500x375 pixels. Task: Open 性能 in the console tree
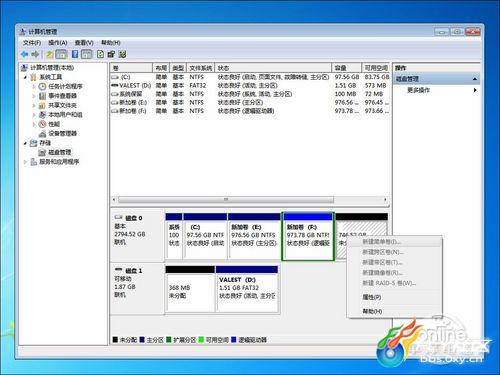(x=54, y=124)
